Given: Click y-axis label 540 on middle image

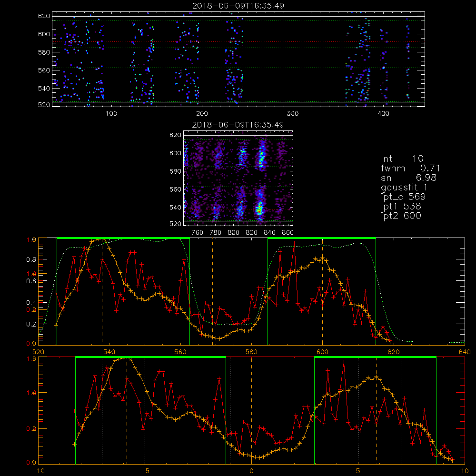Looking at the screenshot, I should pos(176,208).
